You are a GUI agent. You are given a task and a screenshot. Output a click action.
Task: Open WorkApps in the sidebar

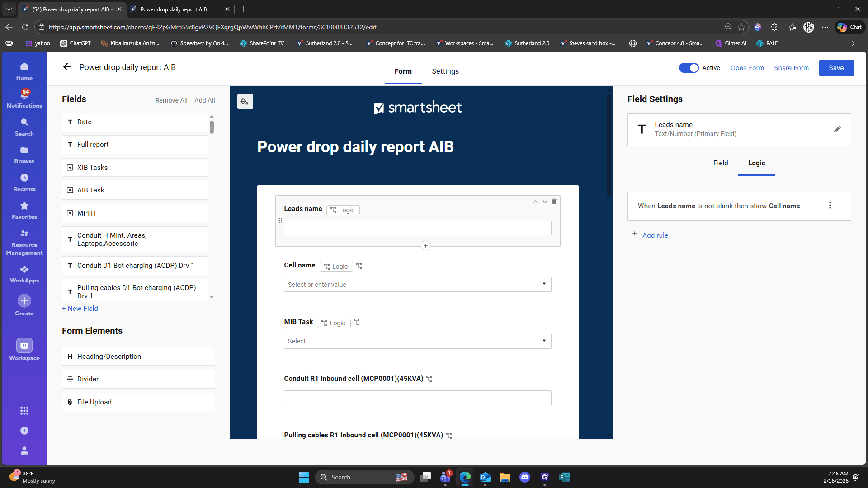pyautogui.click(x=24, y=274)
